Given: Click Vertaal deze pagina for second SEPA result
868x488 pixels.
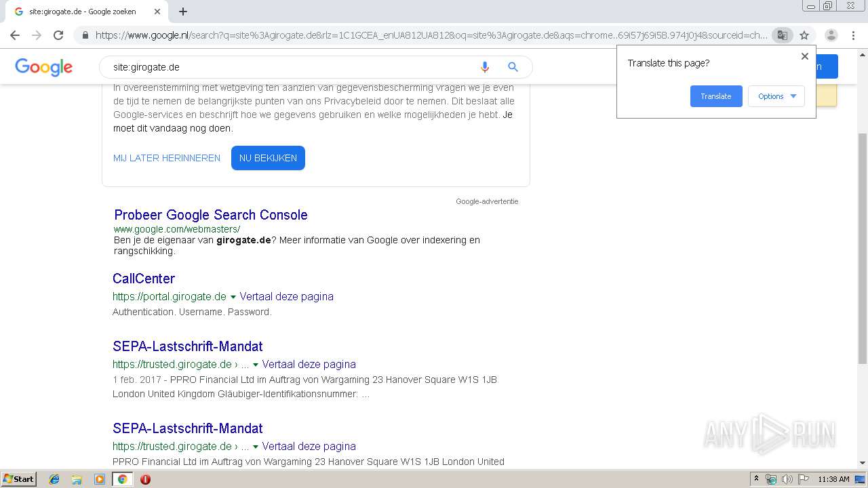Looking at the screenshot, I should (x=309, y=446).
